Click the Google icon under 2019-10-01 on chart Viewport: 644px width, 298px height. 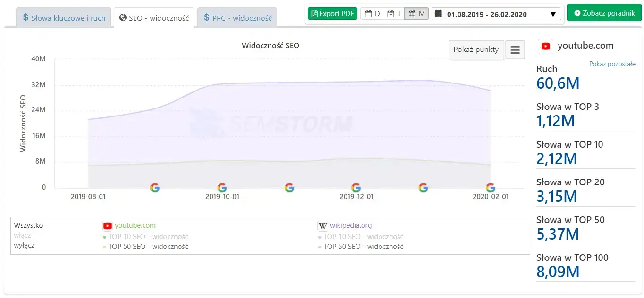pos(222,187)
